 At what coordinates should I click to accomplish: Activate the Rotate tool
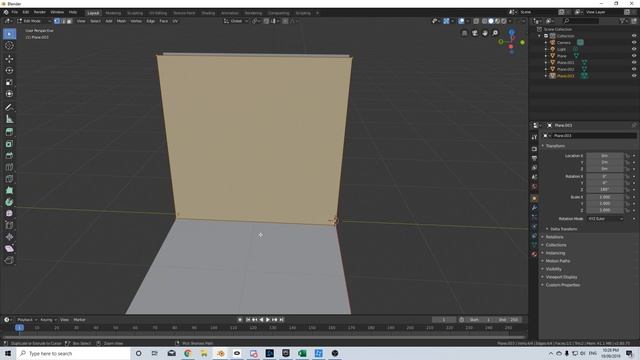pyautogui.click(x=9, y=70)
